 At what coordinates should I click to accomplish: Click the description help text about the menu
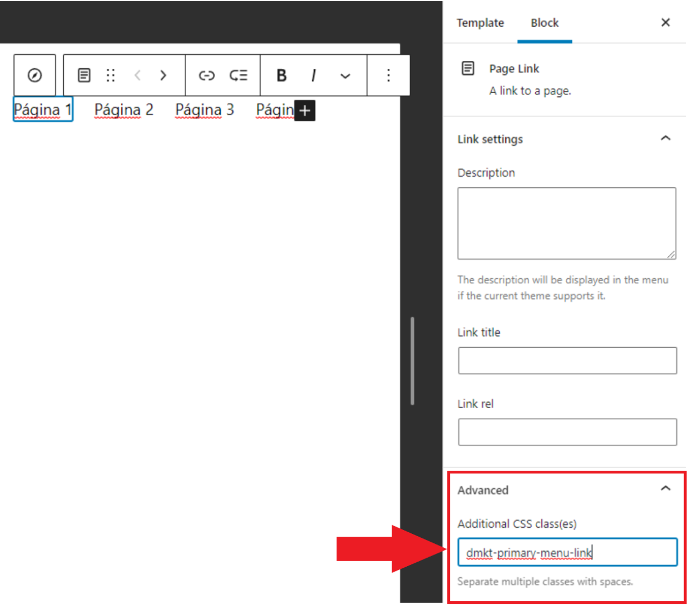click(563, 288)
